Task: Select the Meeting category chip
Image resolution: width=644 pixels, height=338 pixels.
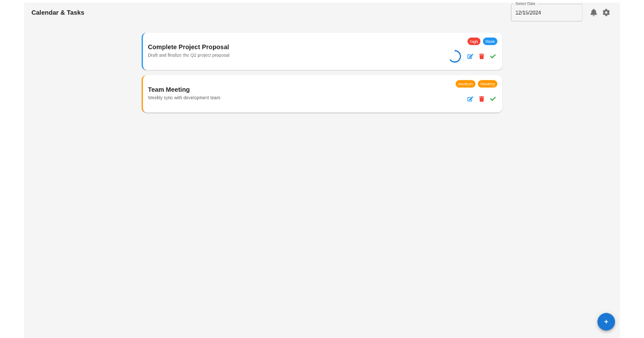Action: [x=487, y=84]
